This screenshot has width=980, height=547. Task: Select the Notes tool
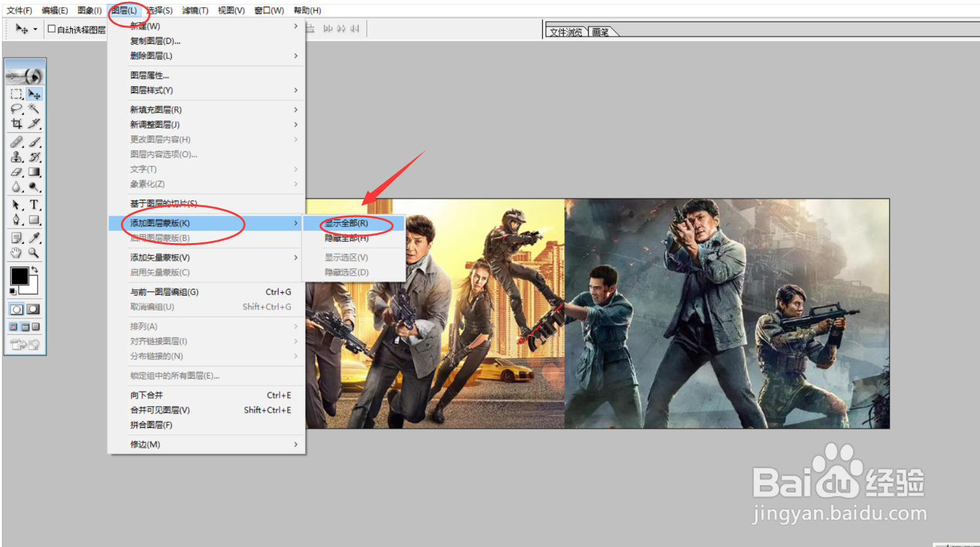(x=16, y=238)
